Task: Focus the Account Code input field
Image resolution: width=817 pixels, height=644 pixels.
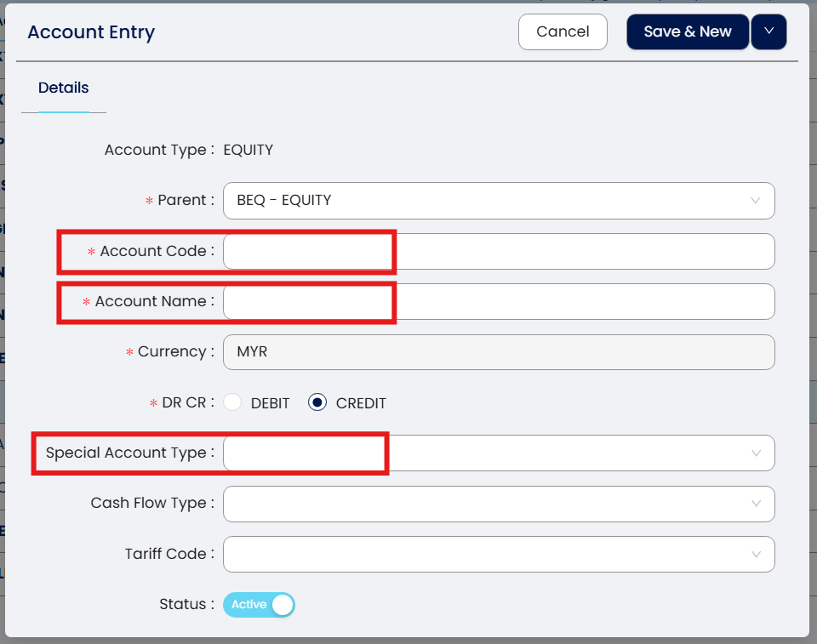Action: 499,252
